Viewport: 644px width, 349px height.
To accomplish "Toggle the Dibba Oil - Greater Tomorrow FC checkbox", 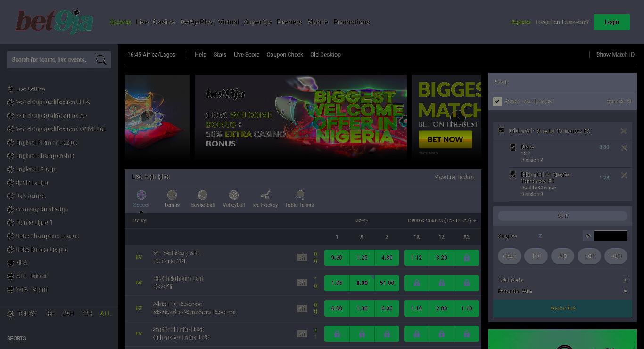I will pos(501,130).
